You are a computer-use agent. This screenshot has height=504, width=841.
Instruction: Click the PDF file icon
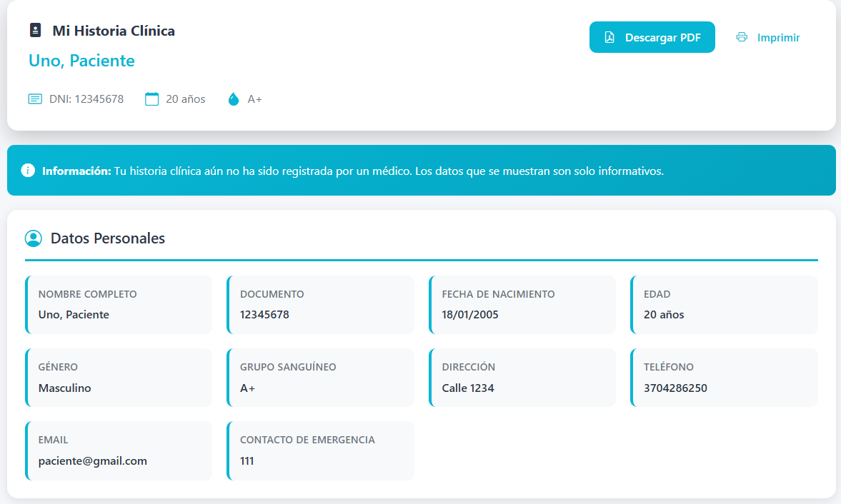coord(609,38)
